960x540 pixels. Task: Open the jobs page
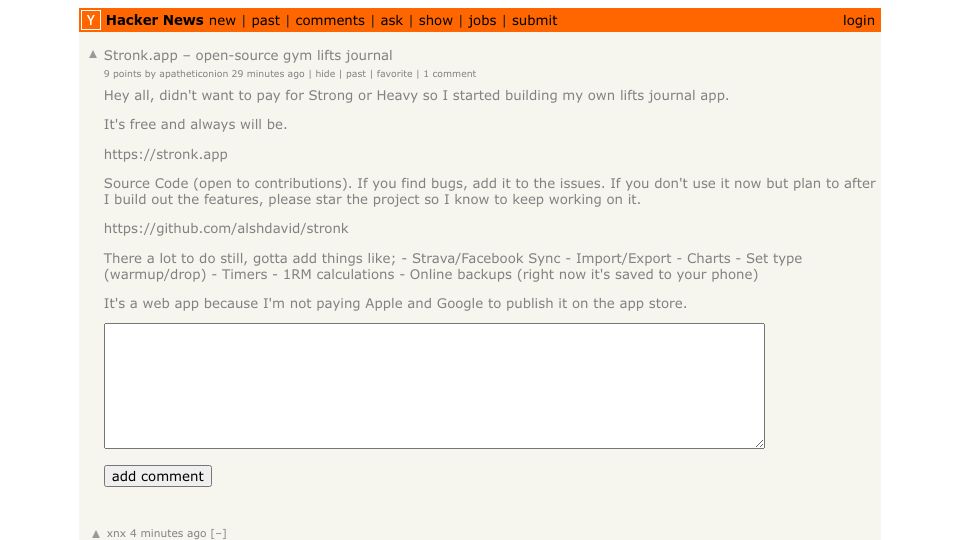click(482, 20)
